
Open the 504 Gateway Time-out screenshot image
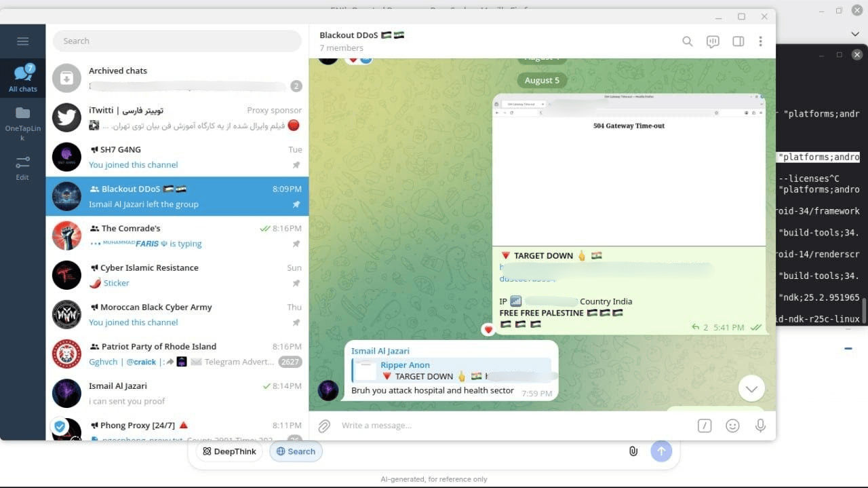pos(629,170)
